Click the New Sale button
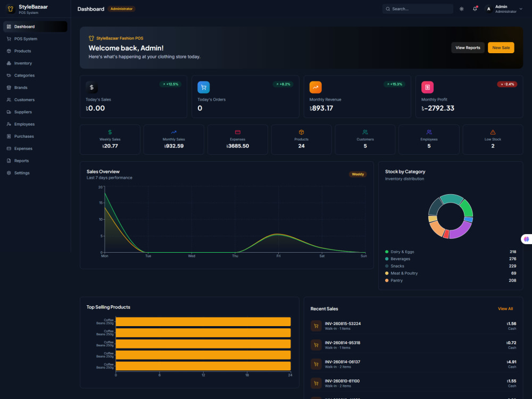 click(x=501, y=48)
